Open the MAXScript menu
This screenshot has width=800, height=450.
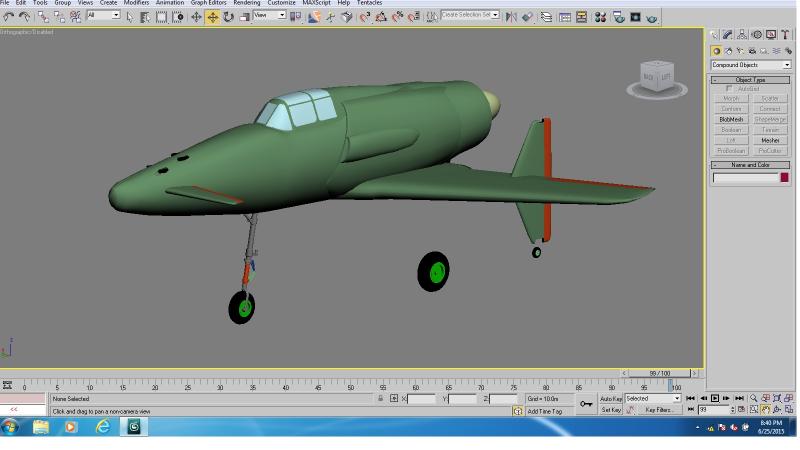[x=316, y=3]
